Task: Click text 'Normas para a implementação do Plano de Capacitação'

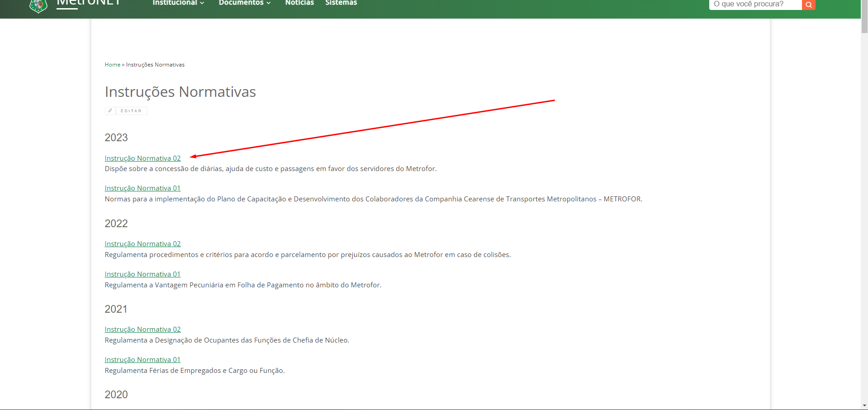Action: tap(195, 199)
